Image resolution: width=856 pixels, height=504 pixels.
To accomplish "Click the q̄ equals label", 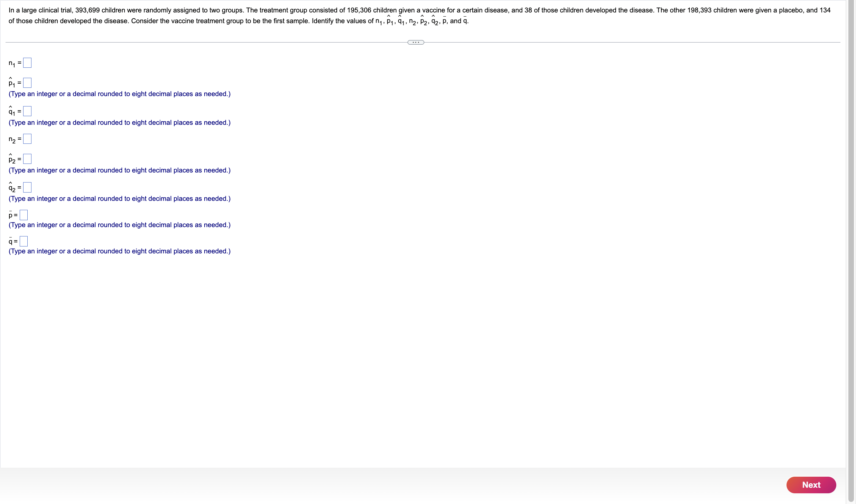I will (x=13, y=241).
